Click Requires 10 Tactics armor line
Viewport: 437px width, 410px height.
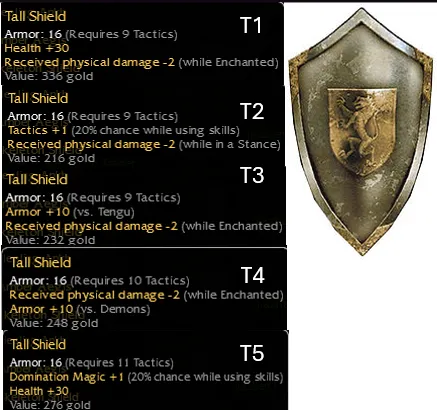tap(99, 281)
